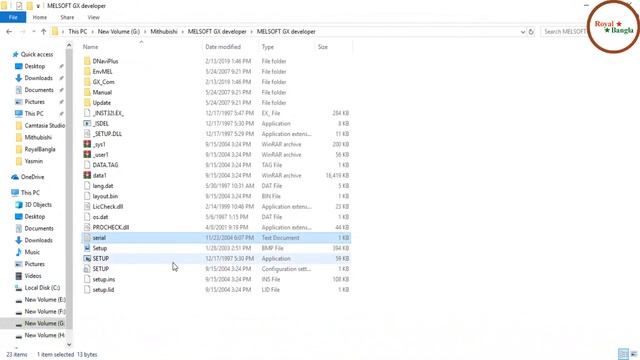Click the Properties quick access toolbar icon
The height and width of the screenshot is (360, 640).
pyautogui.click(x=19, y=6)
